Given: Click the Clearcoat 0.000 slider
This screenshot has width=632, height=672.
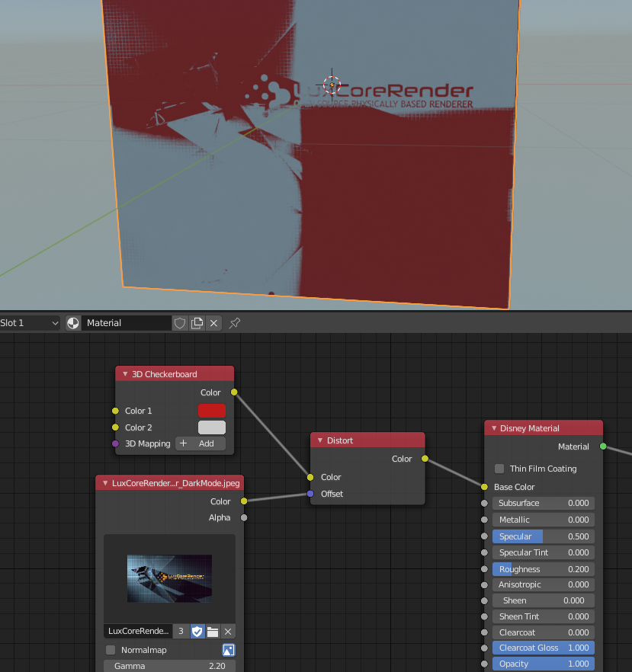Looking at the screenshot, I should pos(544,632).
